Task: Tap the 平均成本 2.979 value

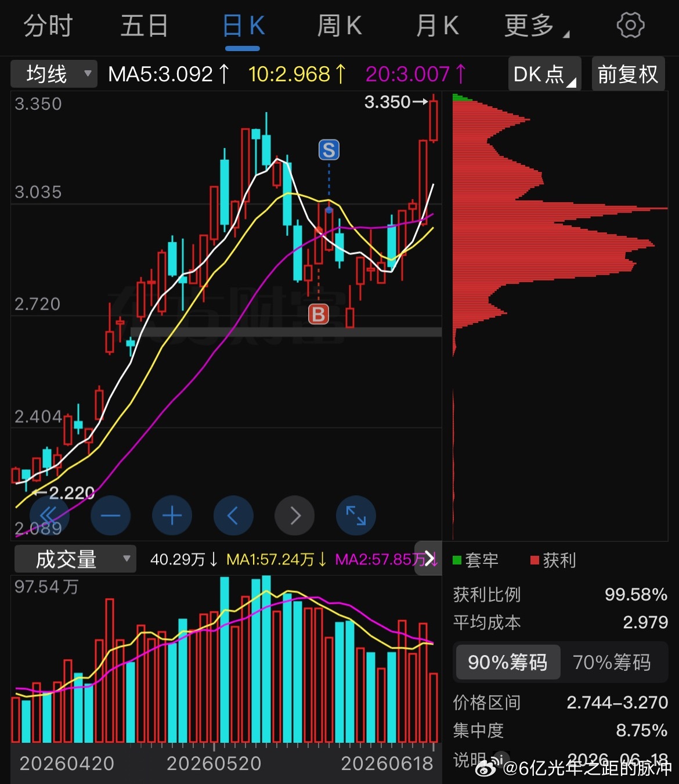Action: tap(645, 622)
